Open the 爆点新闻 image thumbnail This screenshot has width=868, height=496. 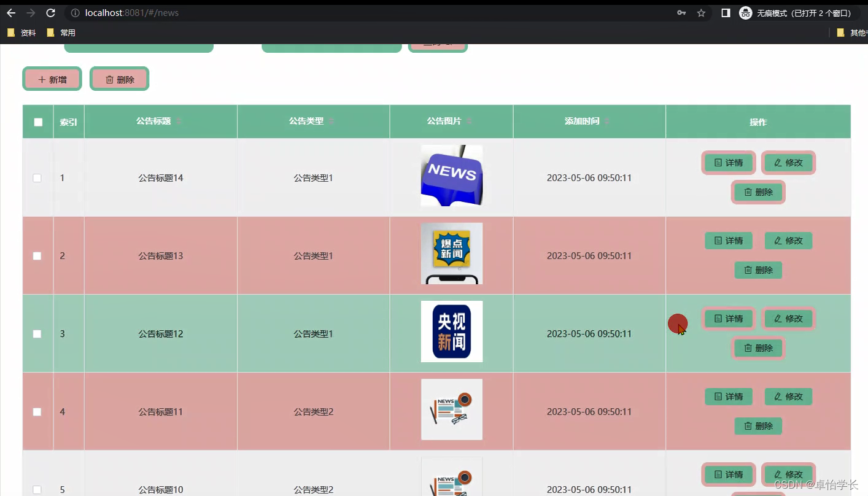(452, 254)
